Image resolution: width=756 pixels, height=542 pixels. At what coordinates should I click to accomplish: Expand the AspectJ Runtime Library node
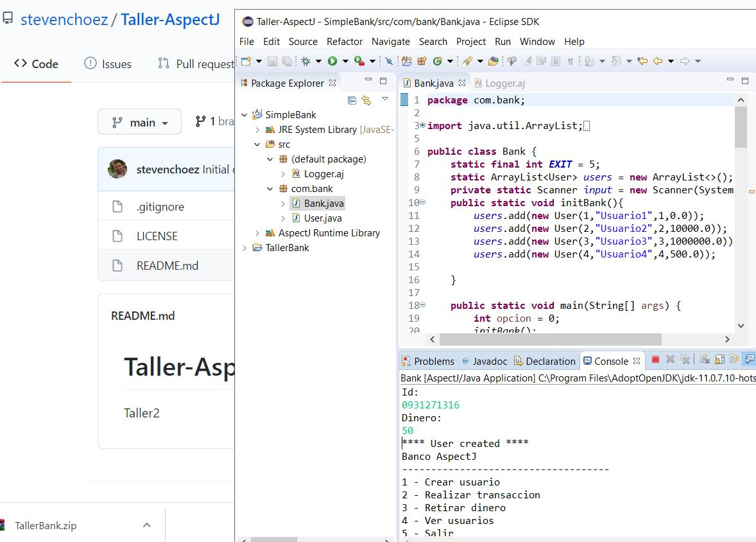257,233
